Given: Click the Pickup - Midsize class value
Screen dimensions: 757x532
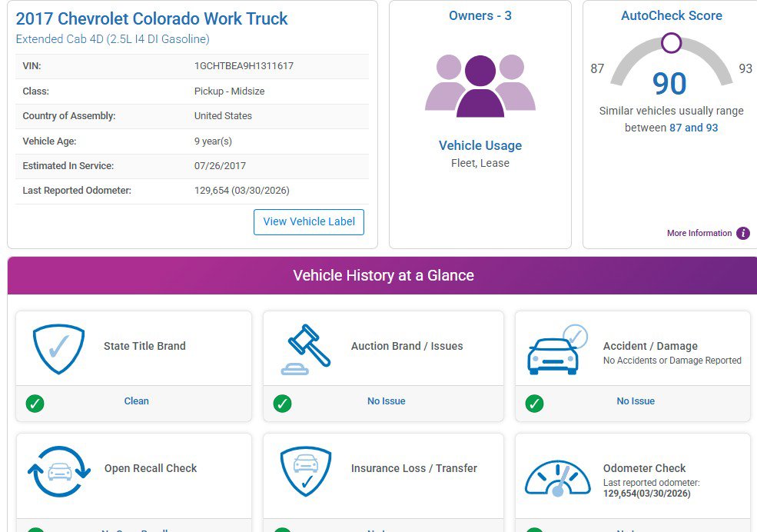Looking at the screenshot, I should (229, 91).
